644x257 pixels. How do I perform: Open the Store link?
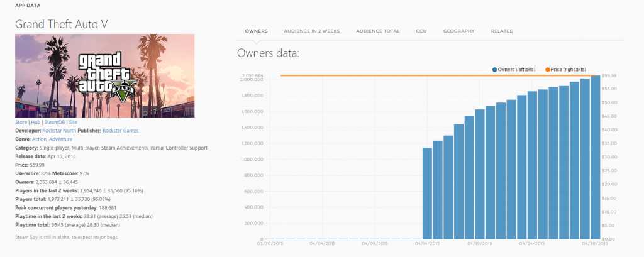(x=21, y=122)
